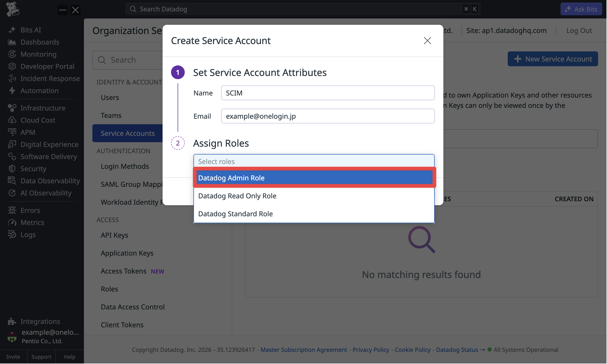Click Invite at the sidebar bottom
Screen dimensions: 607x364
click(13, 357)
